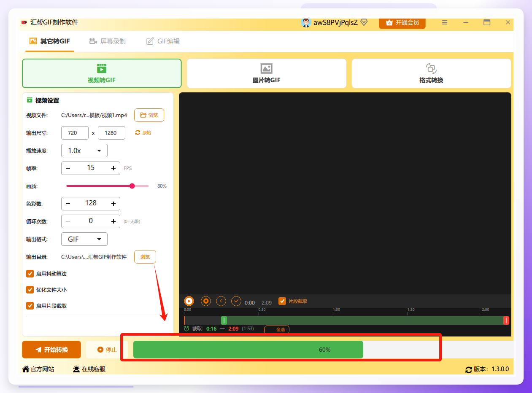532x393 pixels.
Task: Click 官方网站 link text
Action: pyautogui.click(x=42, y=369)
